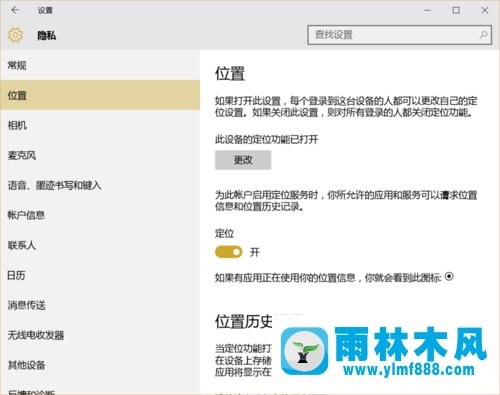Open 语音、墨迹书写和键入 settings
Screen dimensions: 500x395
[x=100, y=185]
